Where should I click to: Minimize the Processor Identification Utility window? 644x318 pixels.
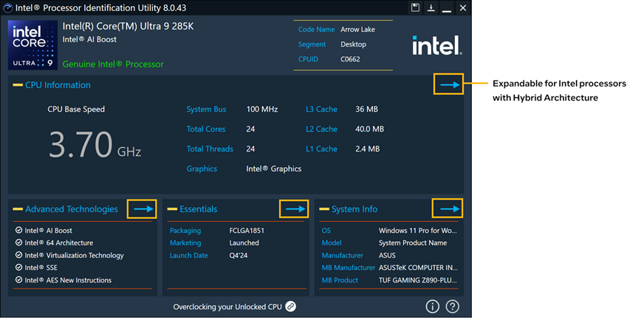point(447,8)
